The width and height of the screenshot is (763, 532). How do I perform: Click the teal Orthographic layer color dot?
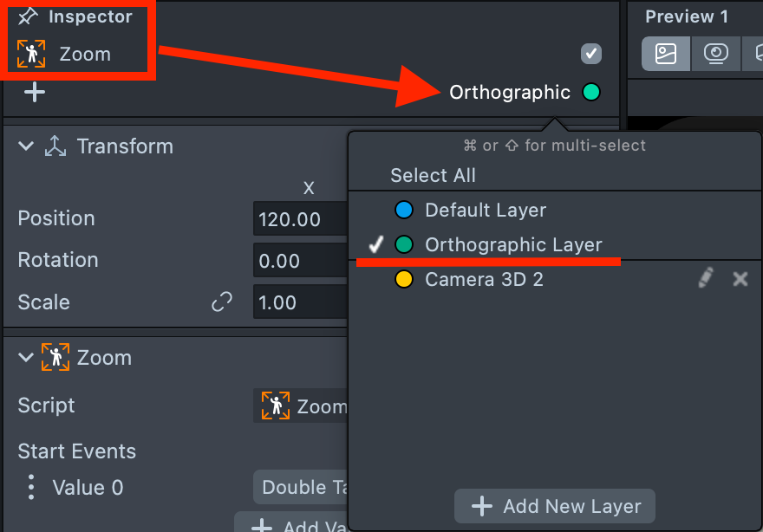[x=591, y=92]
